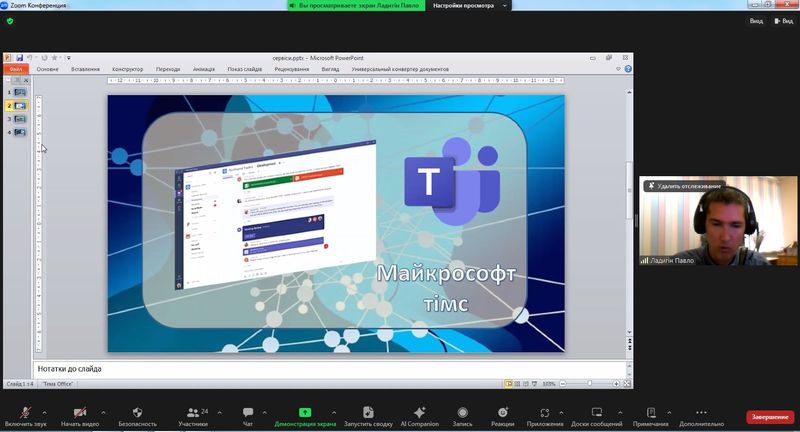Expand video options arrow beside Начать видео
The width and height of the screenshot is (800, 432).
(103, 412)
